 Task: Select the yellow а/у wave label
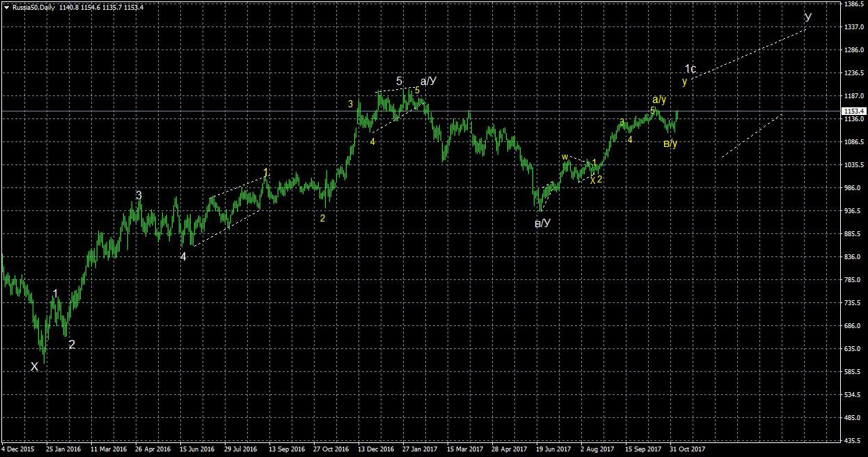click(x=659, y=100)
